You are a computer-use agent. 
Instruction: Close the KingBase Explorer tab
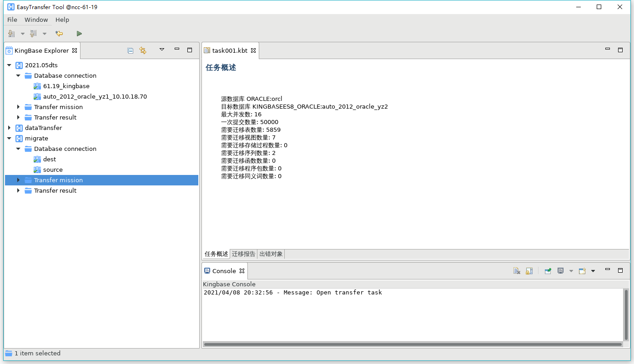pyautogui.click(x=75, y=50)
